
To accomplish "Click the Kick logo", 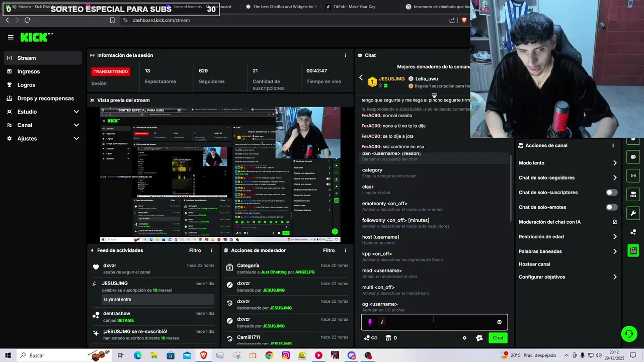I will (x=36, y=37).
